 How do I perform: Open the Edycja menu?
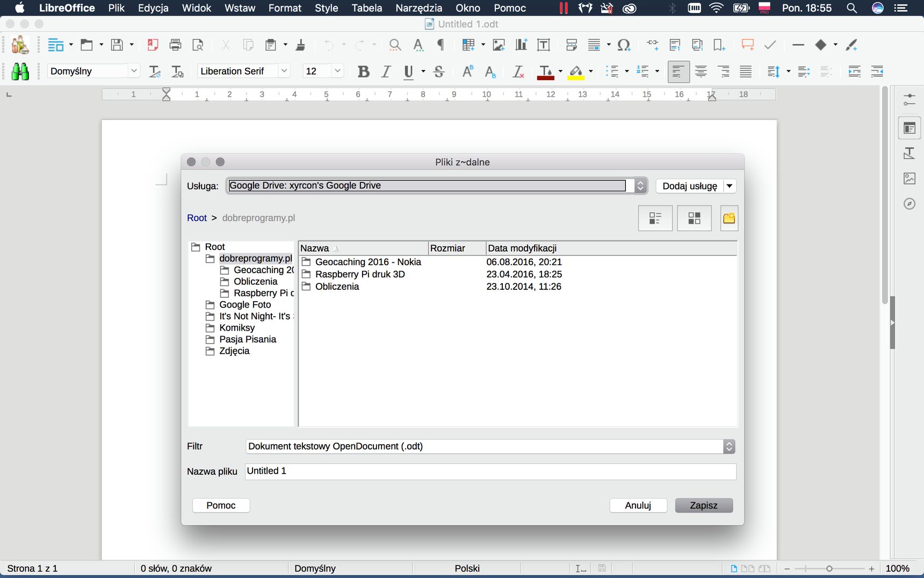[x=153, y=8]
